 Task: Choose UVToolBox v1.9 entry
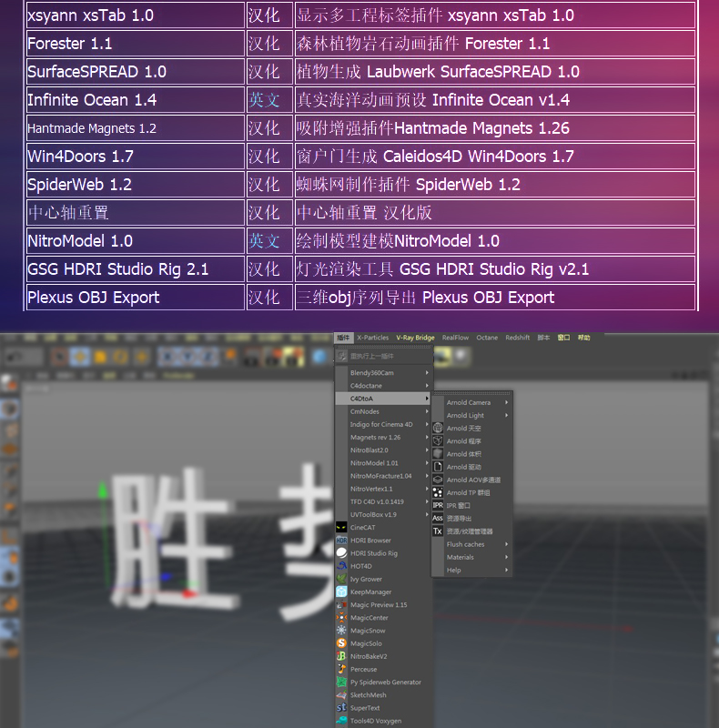pyautogui.click(x=383, y=514)
